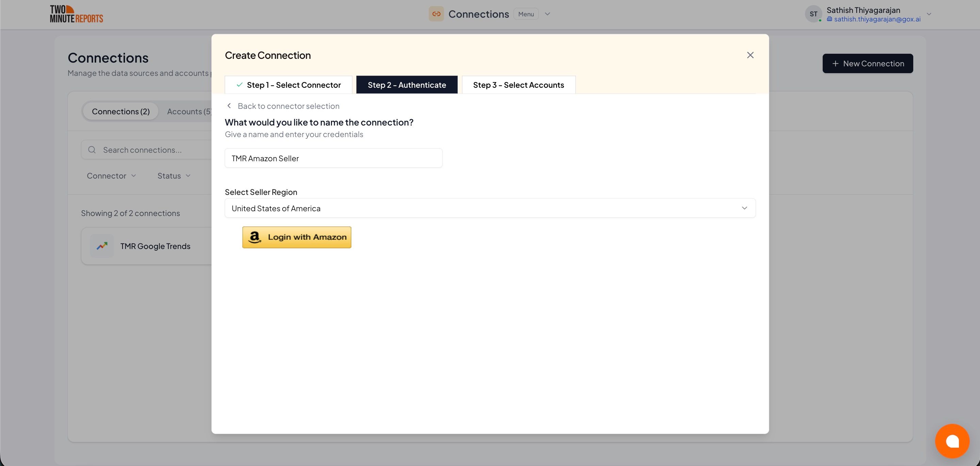Switch to Step 1 – Select Connector tab
The height and width of the screenshot is (466, 980).
288,85
